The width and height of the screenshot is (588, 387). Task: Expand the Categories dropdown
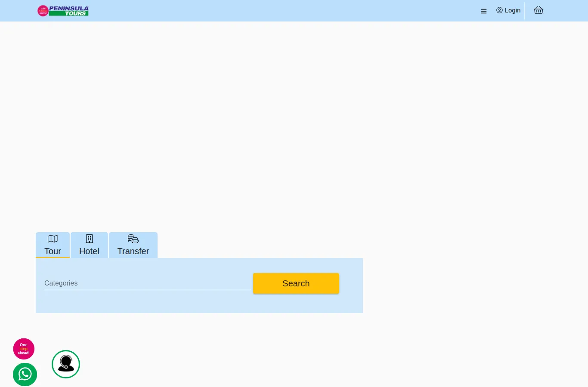[148, 283]
